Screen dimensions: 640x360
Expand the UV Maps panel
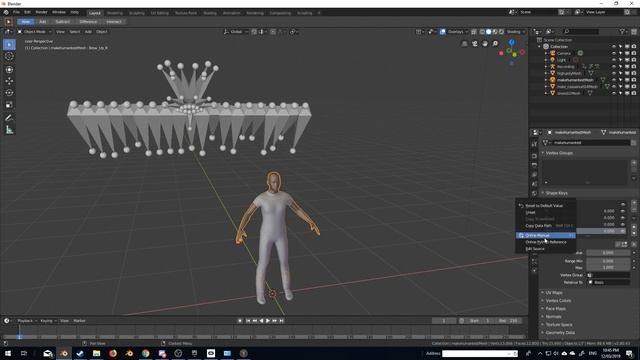(553, 293)
